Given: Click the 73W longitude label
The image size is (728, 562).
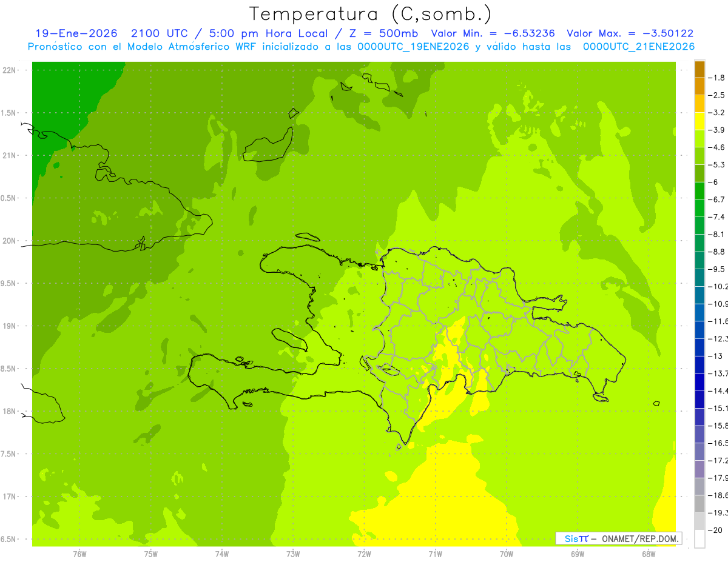Looking at the screenshot, I should [293, 554].
